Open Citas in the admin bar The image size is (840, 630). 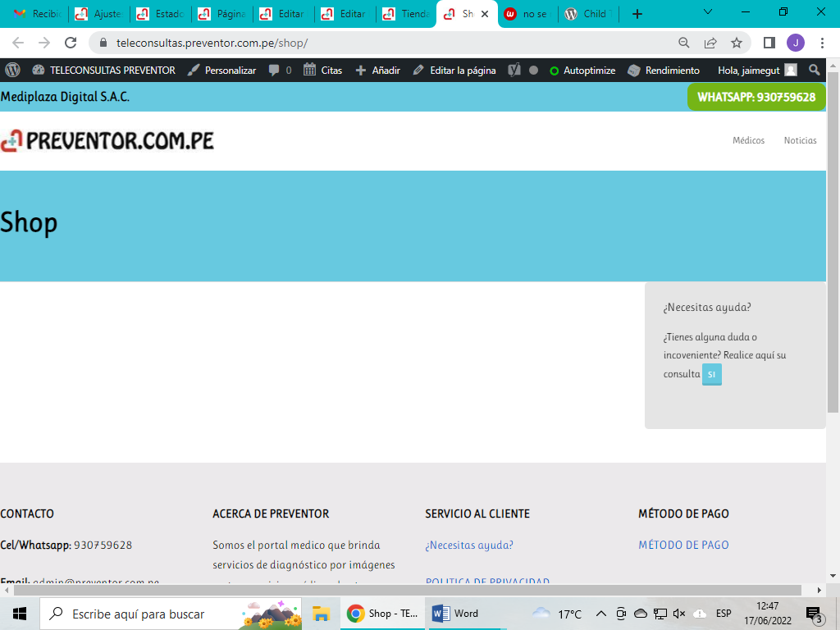[322, 71]
